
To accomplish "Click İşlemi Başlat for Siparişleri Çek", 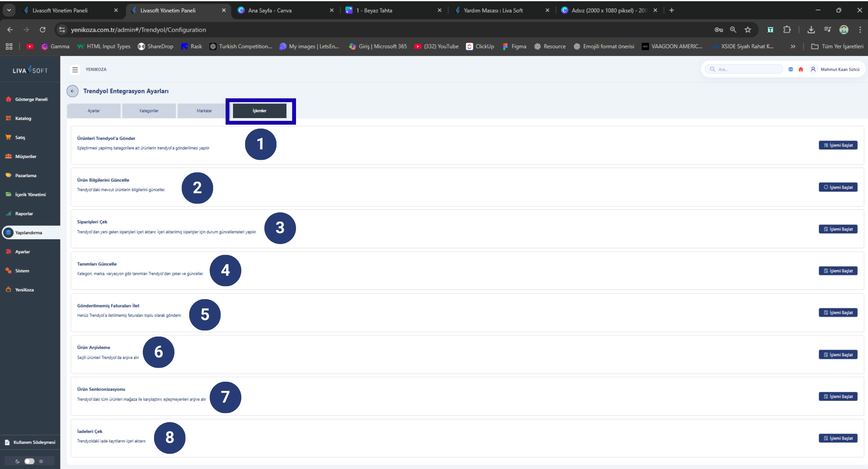I will tap(838, 229).
